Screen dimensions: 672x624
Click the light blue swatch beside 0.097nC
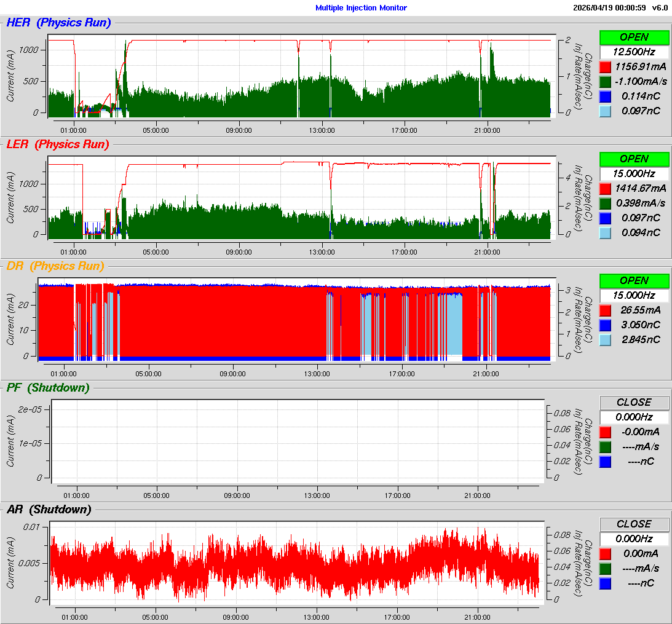tap(605, 111)
